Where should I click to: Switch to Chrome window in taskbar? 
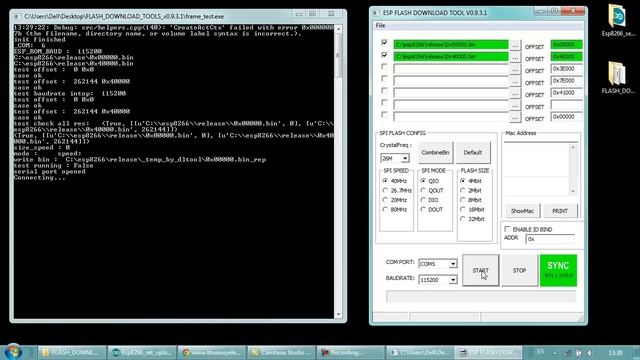pos(212,352)
